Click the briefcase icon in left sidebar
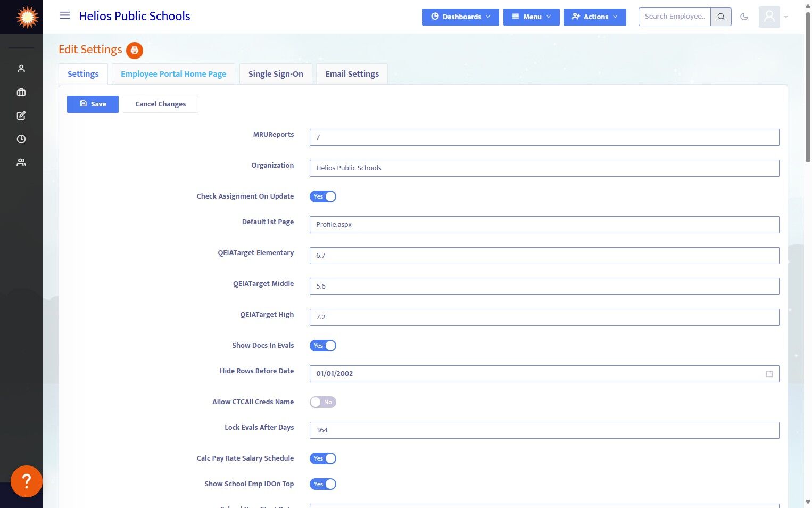This screenshot has height=508, width=812. tap(21, 92)
